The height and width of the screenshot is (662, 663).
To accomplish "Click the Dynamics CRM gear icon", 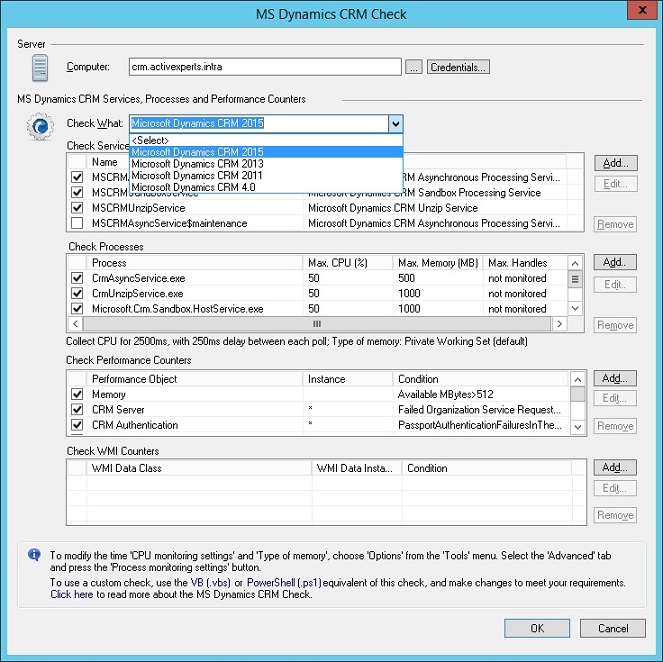I will coord(40,126).
